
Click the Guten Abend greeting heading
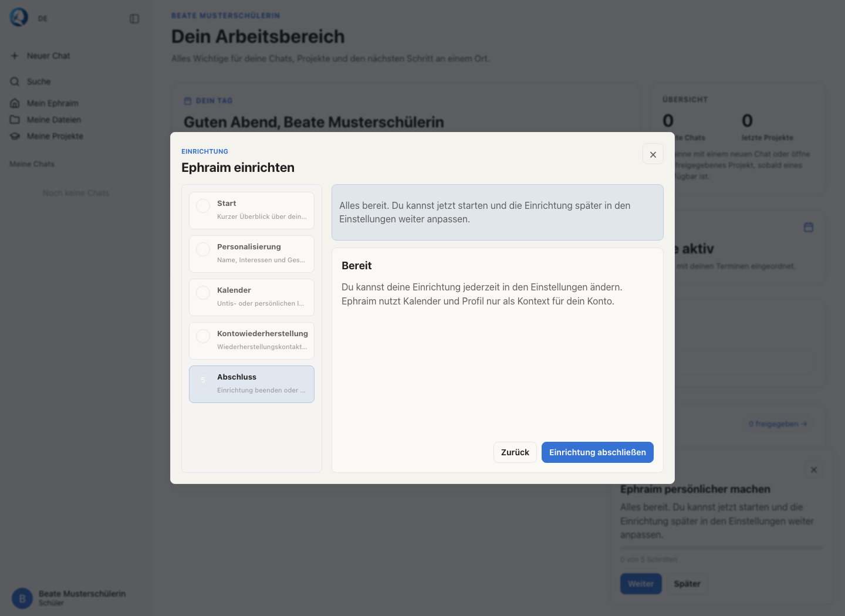pyautogui.click(x=314, y=122)
